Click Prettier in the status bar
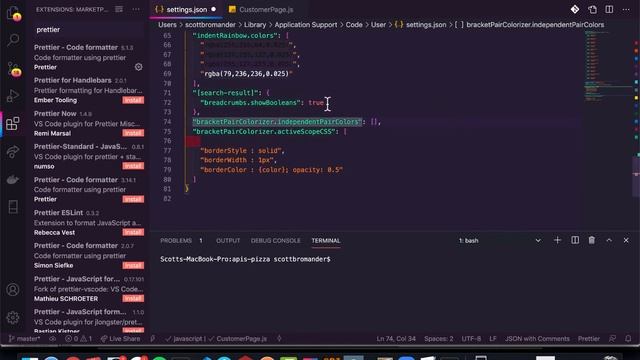This screenshot has width=640, height=360. pos(589,339)
